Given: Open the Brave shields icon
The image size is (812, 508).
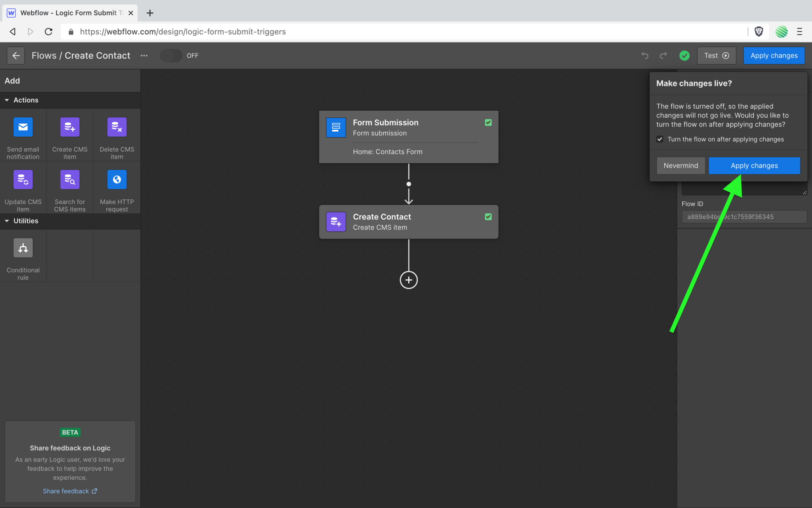Looking at the screenshot, I should (759, 32).
